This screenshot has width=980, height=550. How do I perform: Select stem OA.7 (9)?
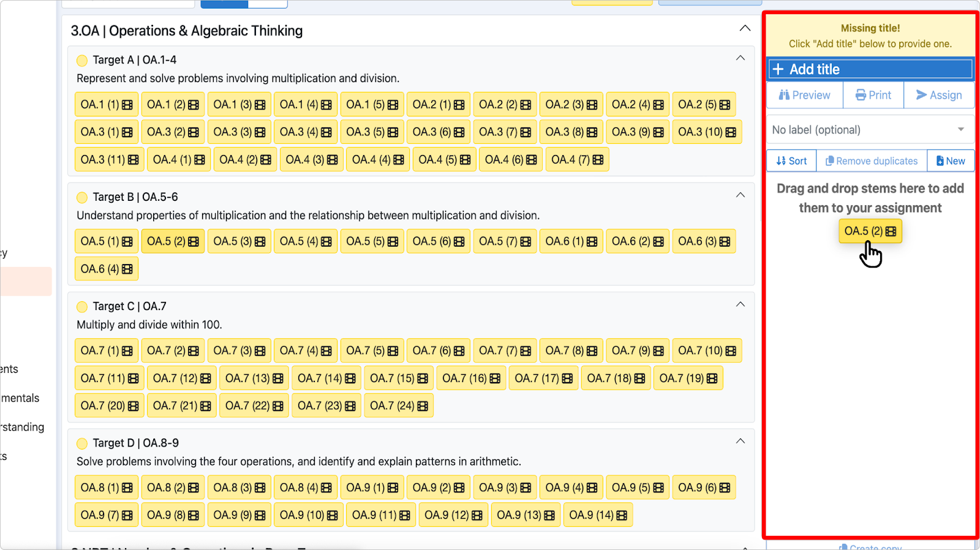pyautogui.click(x=638, y=351)
